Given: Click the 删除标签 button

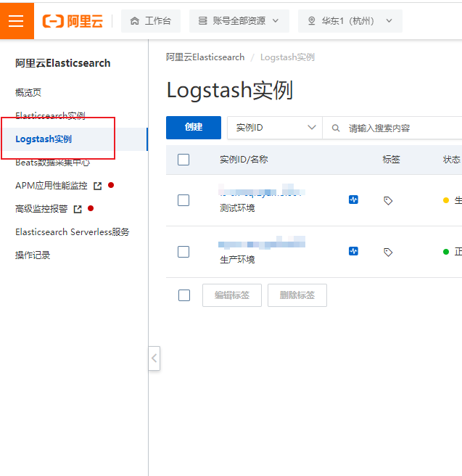Looking at the screenshot, I should 297,295.
